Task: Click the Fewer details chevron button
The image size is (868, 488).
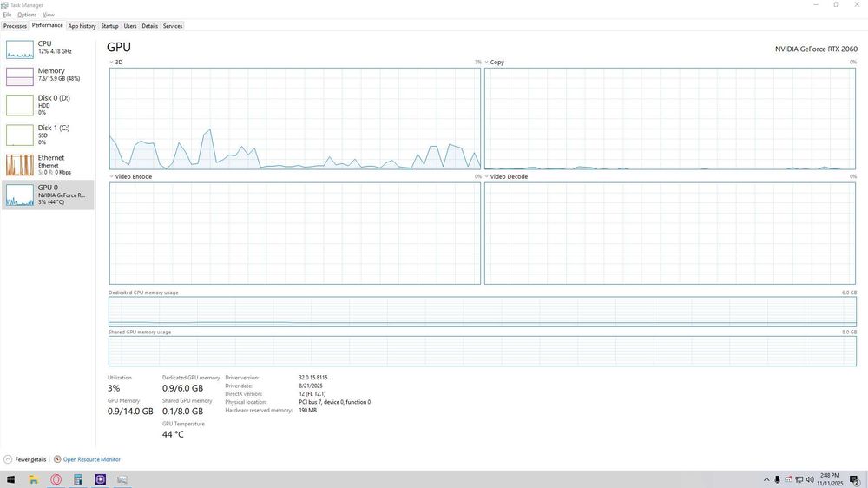Action: click(8, 459)
